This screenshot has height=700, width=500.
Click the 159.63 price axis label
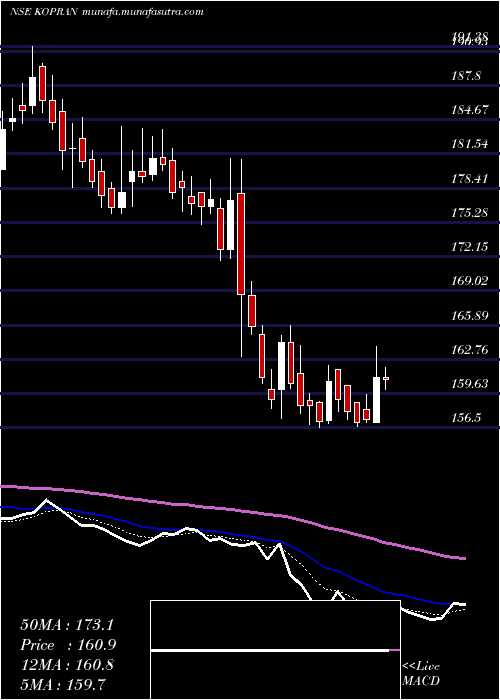click(469, 384)
